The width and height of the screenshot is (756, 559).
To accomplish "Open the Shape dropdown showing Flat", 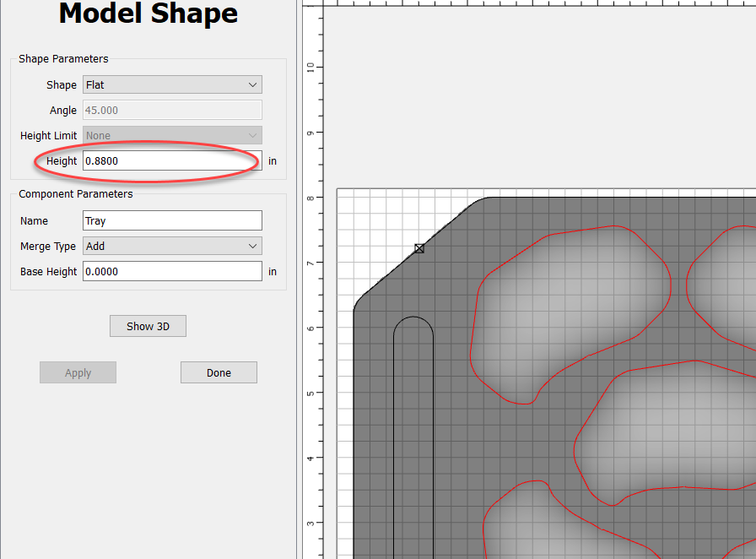I will tap(172, 84).
